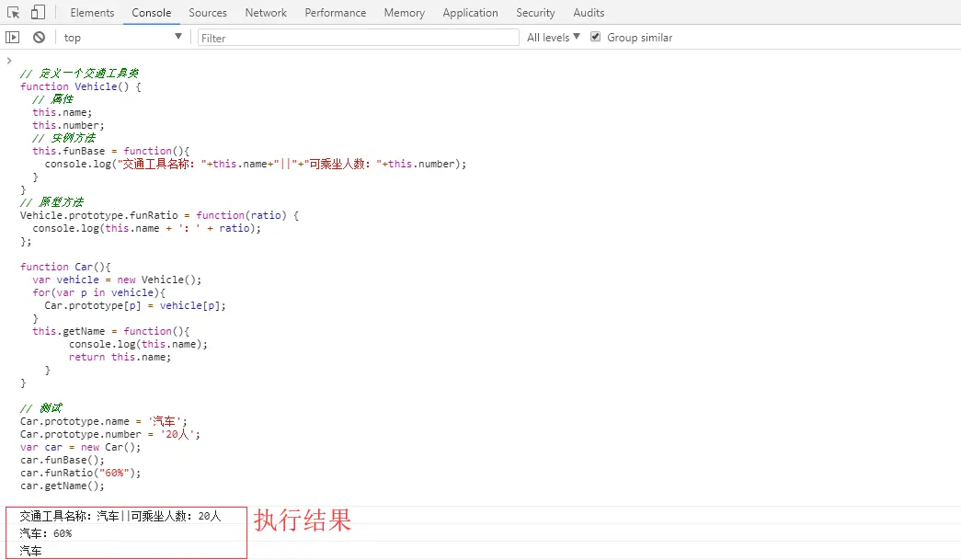Click the 'return this.name;' code line

point(120,357)
